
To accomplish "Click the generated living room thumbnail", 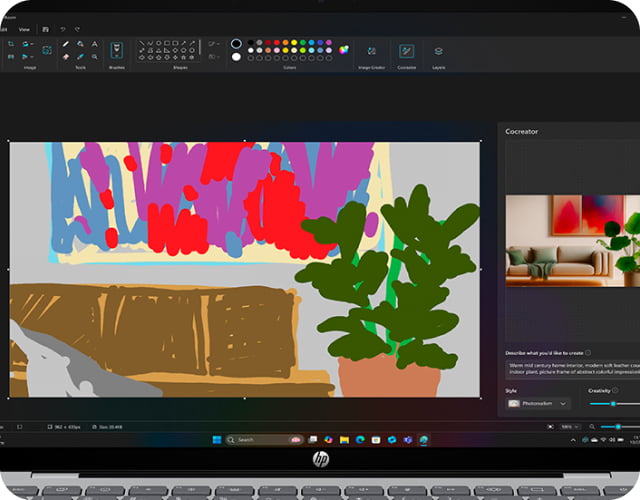I will coord(572,241).
